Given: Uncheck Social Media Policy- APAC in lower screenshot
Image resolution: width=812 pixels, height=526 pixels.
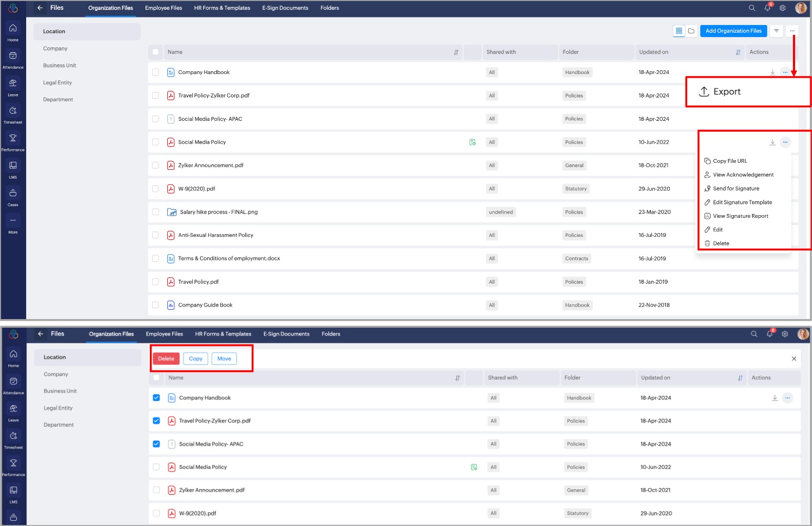Looking at the screenshot, I should 156,444.
